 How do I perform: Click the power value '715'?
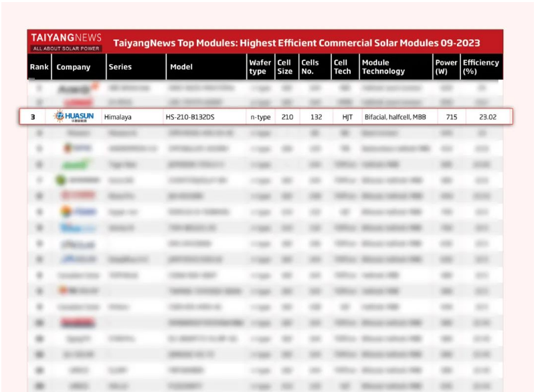pyautogui.click(x=452, y=117)
